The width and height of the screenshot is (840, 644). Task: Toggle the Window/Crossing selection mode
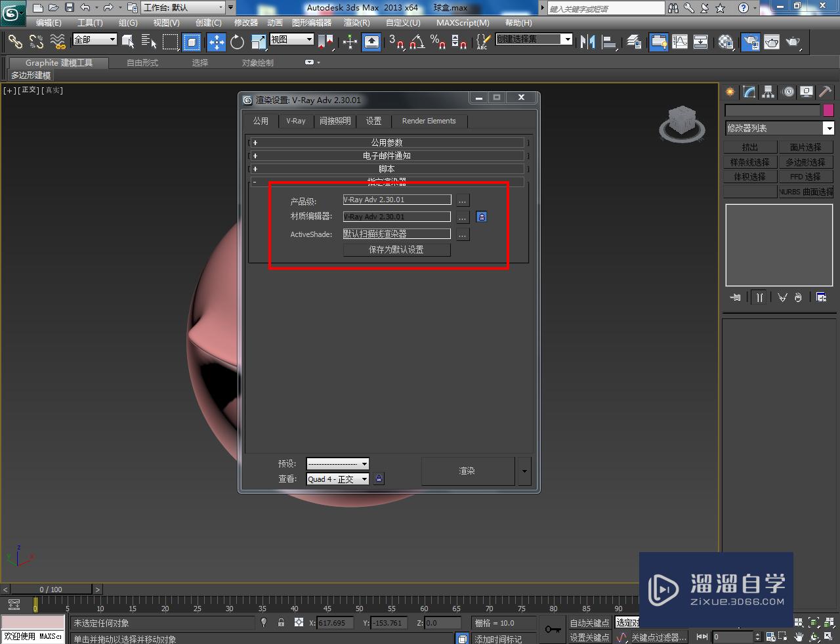coord(192,42)
